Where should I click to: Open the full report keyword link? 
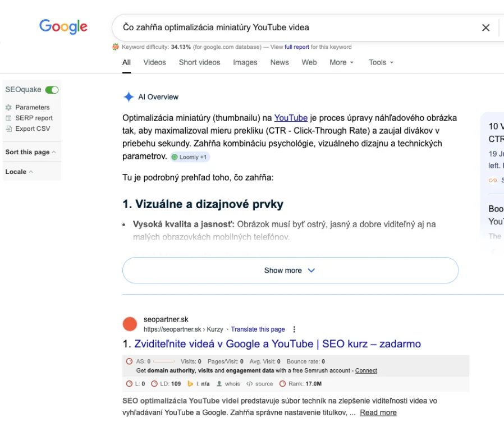point(296,47)
